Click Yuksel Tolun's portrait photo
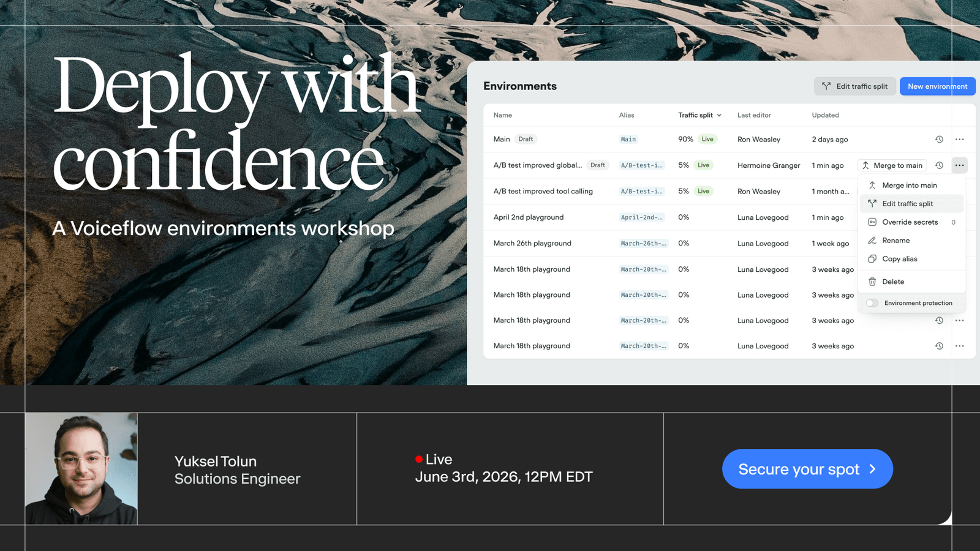Screen dimensions: 980x551 81,468
